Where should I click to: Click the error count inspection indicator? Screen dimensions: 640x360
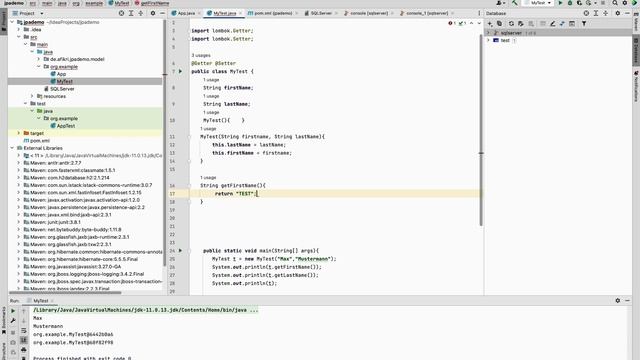(452, 23)
